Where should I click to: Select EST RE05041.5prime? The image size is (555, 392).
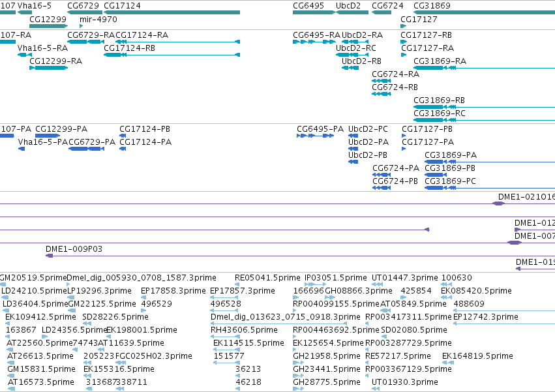click(x=238, y=284)
